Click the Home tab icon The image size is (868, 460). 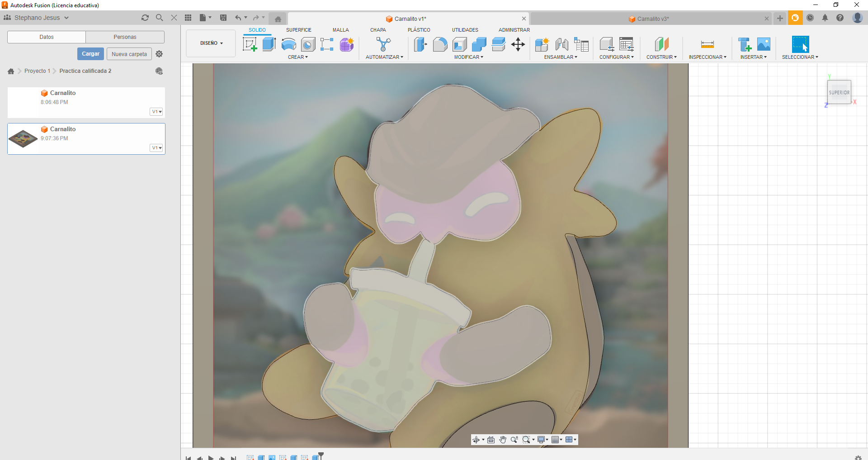(278, 19)
